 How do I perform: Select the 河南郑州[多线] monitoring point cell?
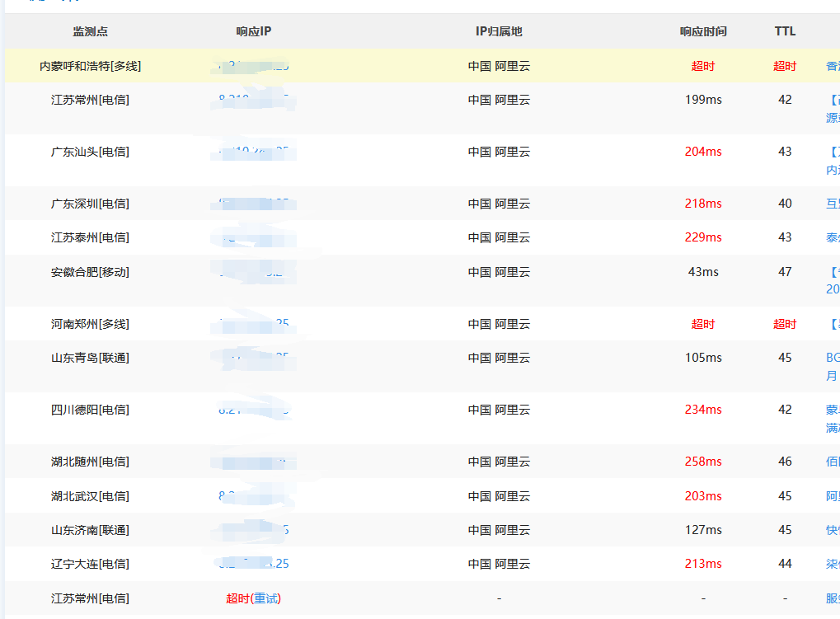coord(90,324)
